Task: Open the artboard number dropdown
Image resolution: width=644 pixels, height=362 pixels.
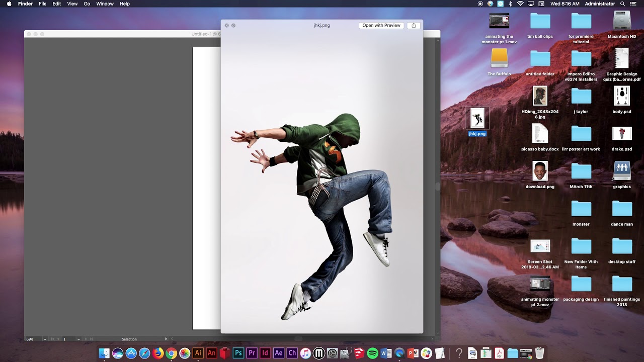Action: click(x=78, y=339)
